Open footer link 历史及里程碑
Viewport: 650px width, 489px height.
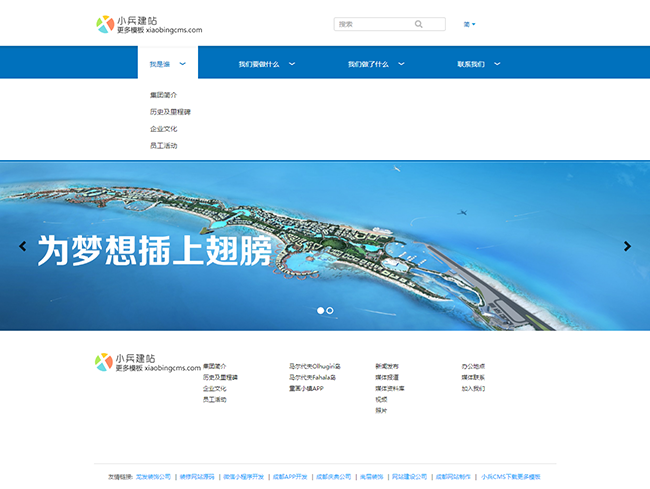pos(221,378)
